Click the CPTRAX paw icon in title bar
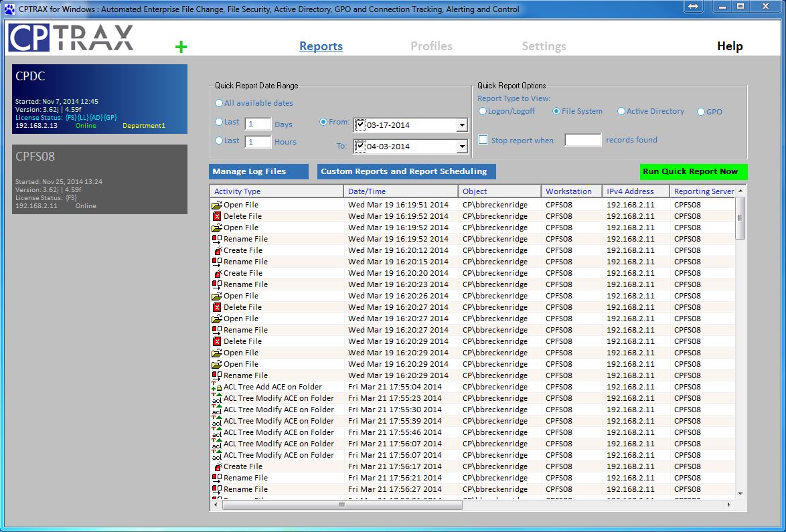The height and width of the screenshot is (532, 786). [9, 9]
